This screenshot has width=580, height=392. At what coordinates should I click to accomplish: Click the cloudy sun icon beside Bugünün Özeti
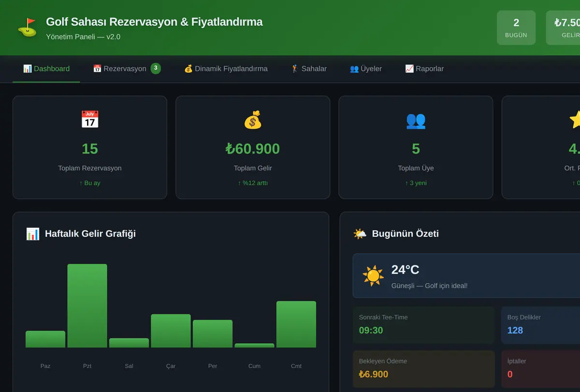pyautogui.click(x=360, y=234)
